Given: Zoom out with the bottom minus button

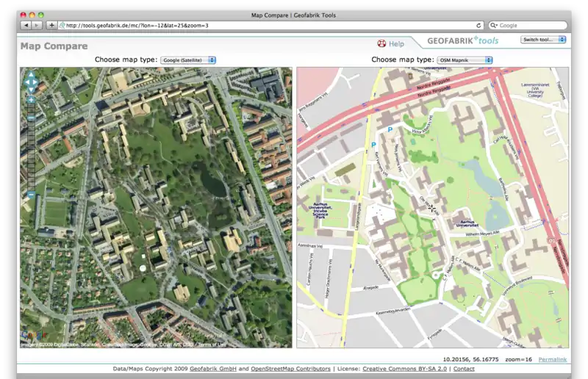Looking at the screenshot, I should (31, 195).
